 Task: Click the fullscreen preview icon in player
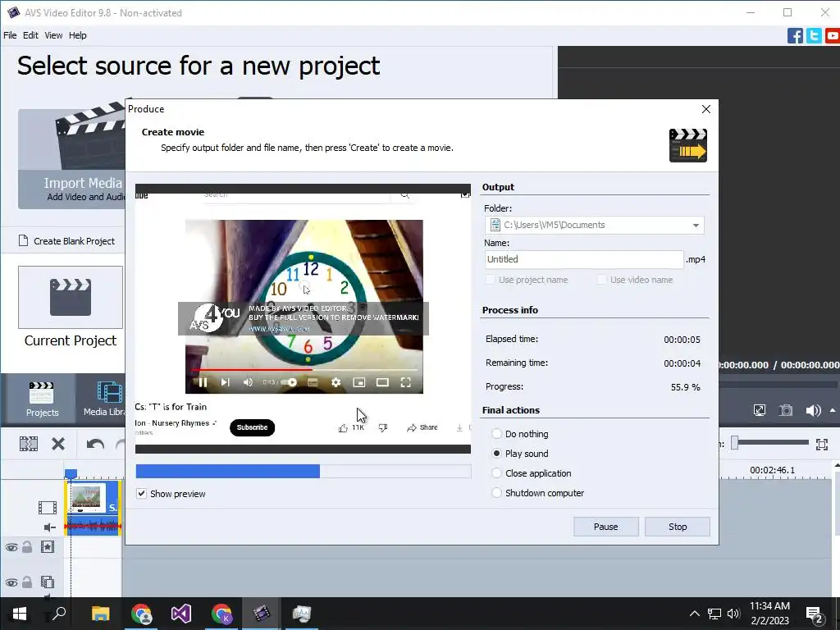(x=759, y=410)
